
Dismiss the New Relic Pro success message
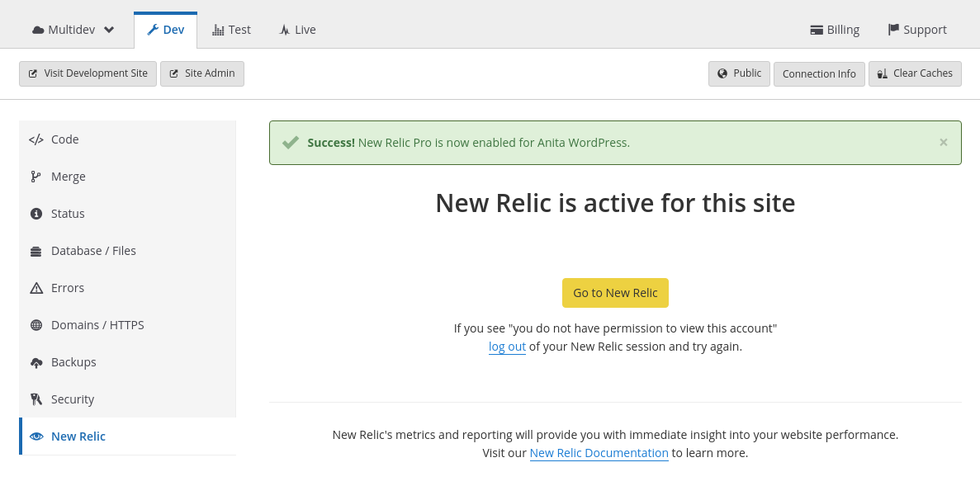click(x=943, y=142)
